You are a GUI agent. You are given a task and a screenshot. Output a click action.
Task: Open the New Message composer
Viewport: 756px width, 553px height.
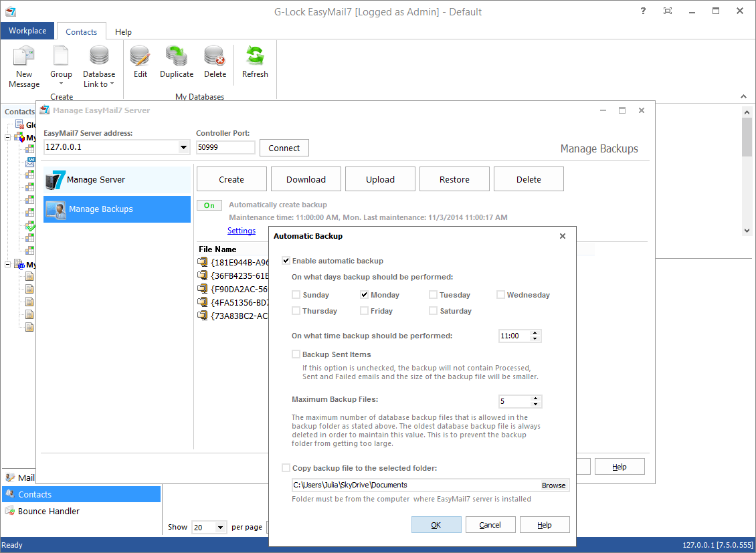pos(23,66)
